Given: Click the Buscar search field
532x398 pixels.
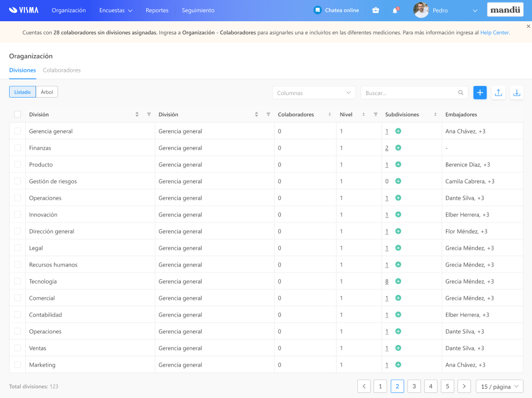Looking at the screenshot, I should coord(414,93).
